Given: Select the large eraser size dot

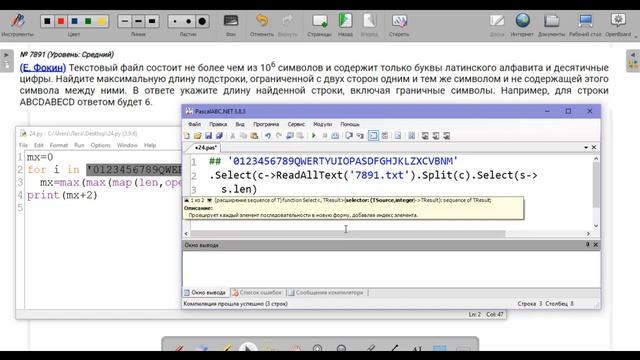Looking at the screenshot, I should 202,21.
